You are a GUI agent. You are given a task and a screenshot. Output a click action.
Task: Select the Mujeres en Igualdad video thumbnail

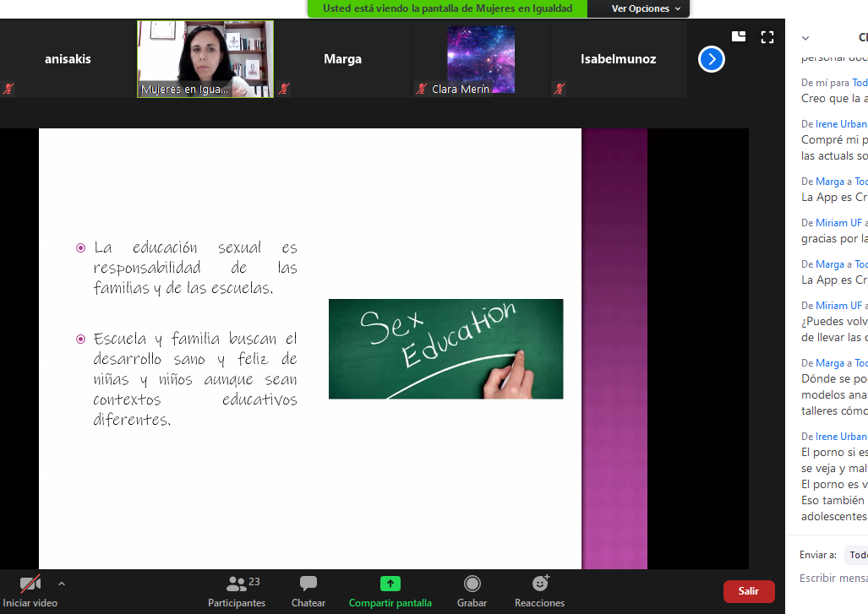coord(205,59)
